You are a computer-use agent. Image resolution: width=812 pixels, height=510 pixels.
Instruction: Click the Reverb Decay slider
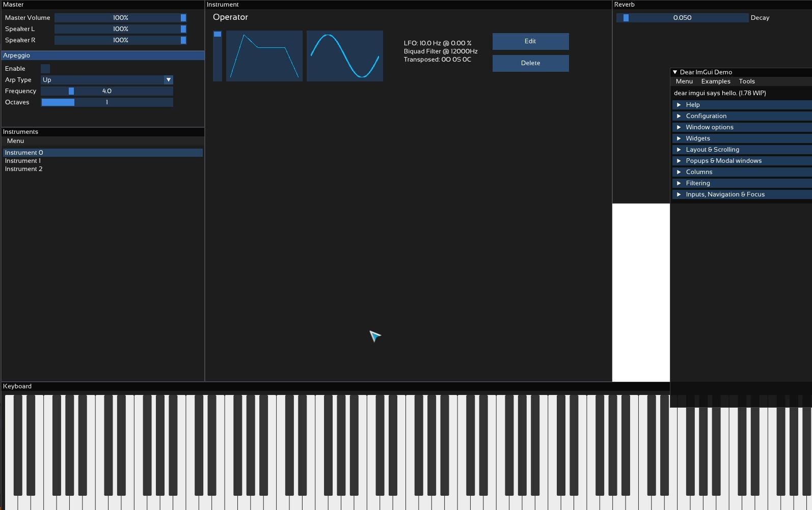[x=682, y=18]
